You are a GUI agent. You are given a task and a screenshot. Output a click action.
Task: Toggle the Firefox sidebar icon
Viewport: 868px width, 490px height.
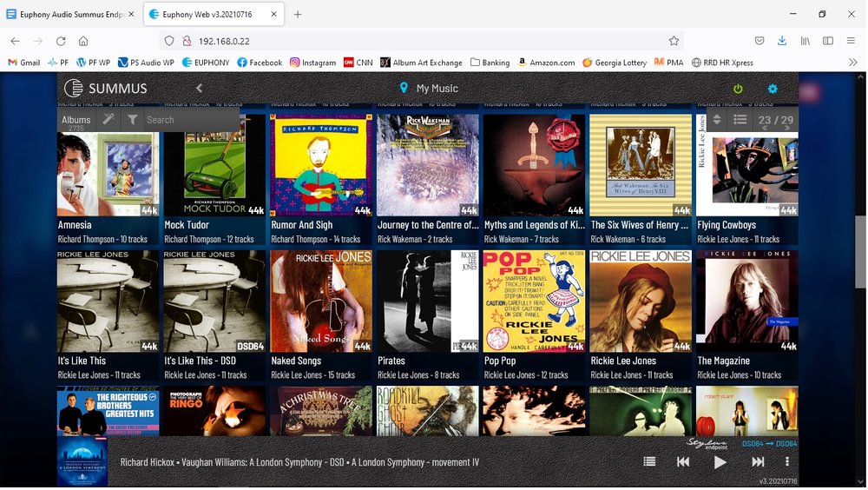pos(828,41)
